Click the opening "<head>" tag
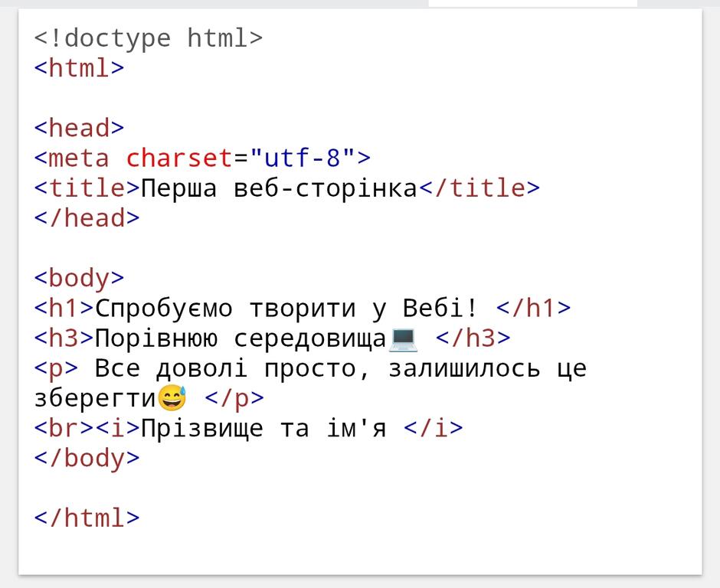Screen dimensions: 720x588 coord(79,128)
